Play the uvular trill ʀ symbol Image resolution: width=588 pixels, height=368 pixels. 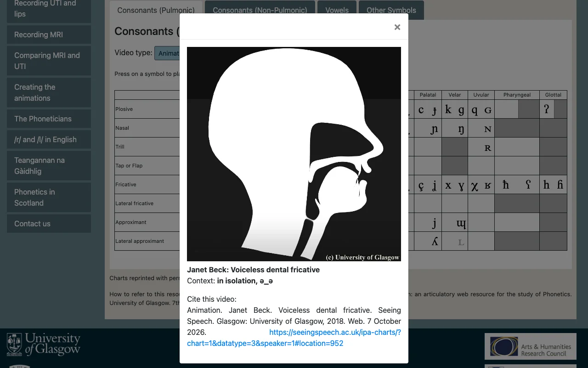point(488,148)
